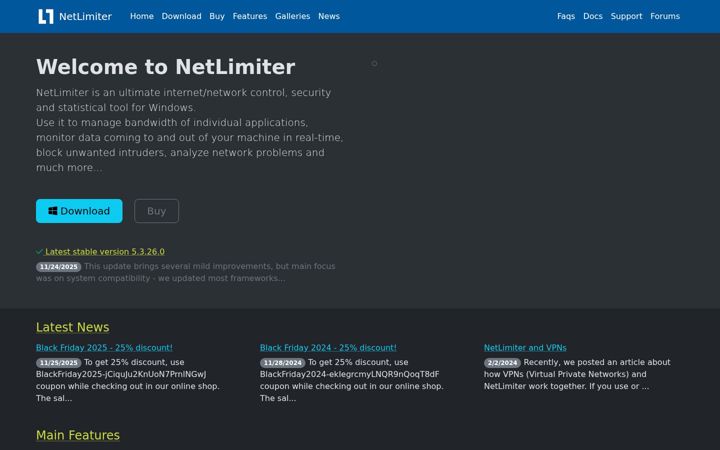The image size is (720, 450).
Task: Open the Galleries navigation link
Action: (292, 16)
